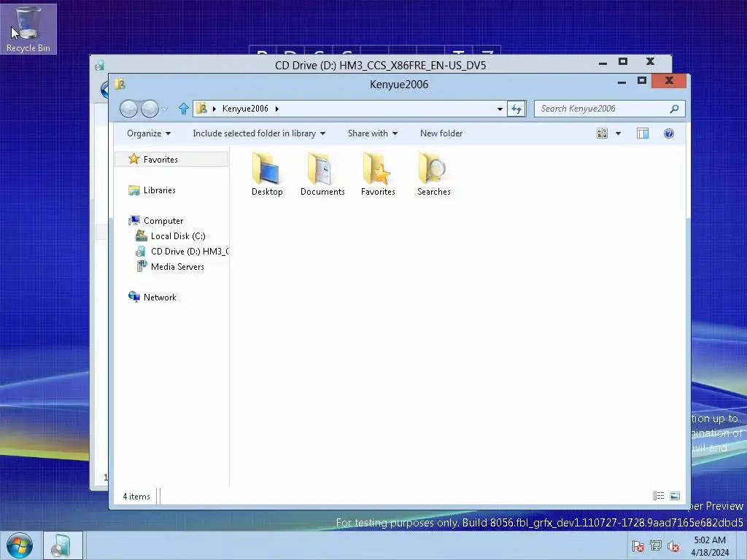
Task: Open Explorer Help
Action: (x=669, y=133)
